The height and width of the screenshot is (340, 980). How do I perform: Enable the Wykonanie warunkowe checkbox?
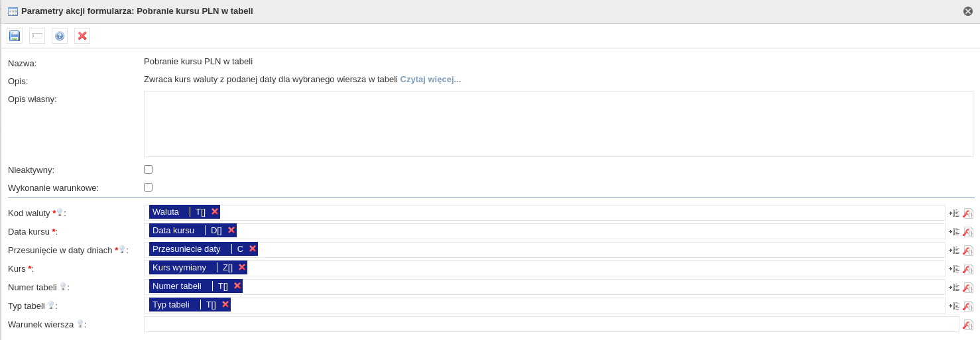(x=148, y=188)
